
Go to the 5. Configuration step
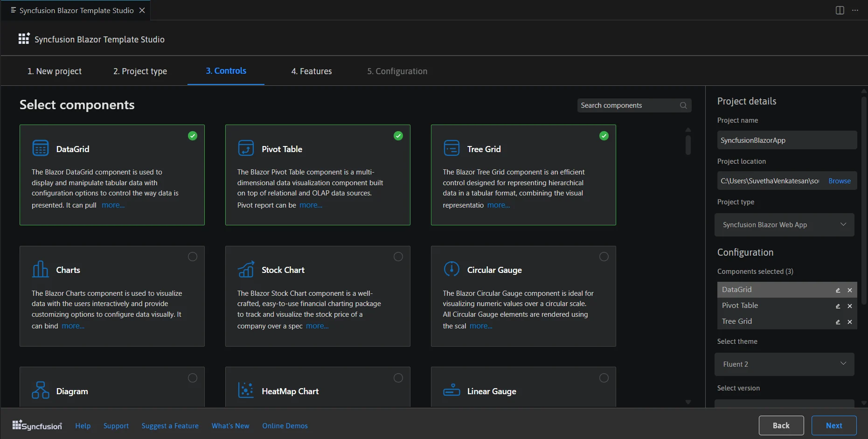tap(397, 71)
